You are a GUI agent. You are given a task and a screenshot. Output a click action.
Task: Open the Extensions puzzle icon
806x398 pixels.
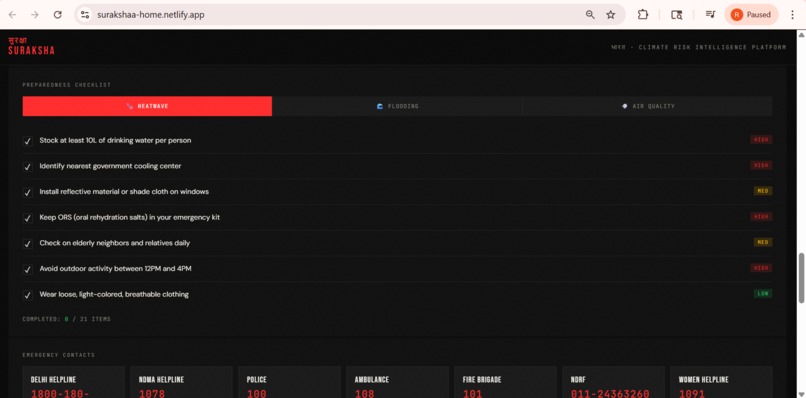click(x=643, y=15)
